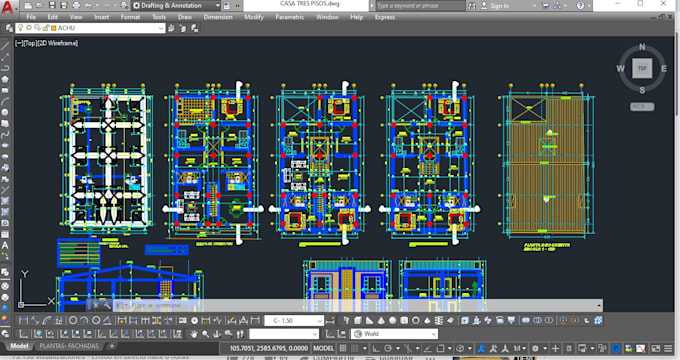
Task: Toggle object snap square icon
Action: pos(440,348)
